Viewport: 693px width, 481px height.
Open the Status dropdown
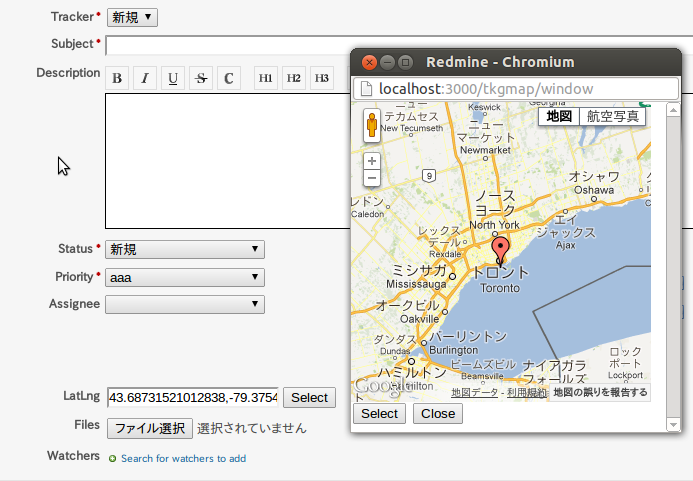[x=185, y=249]
